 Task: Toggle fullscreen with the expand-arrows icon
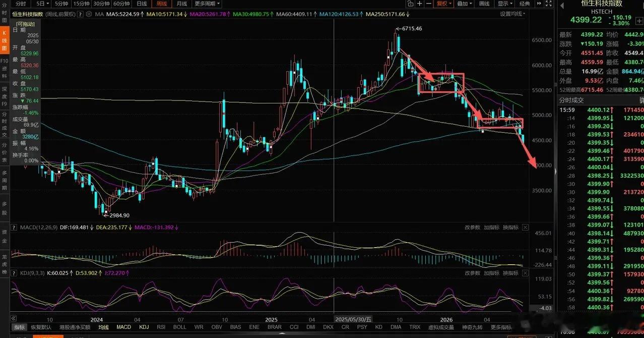pyautogui.click(x=548, y=4)
